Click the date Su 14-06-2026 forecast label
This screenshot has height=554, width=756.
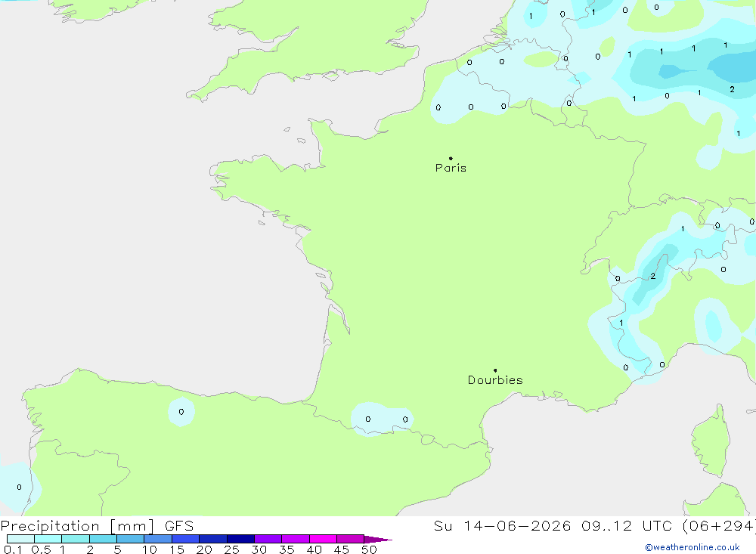(502, 525)
